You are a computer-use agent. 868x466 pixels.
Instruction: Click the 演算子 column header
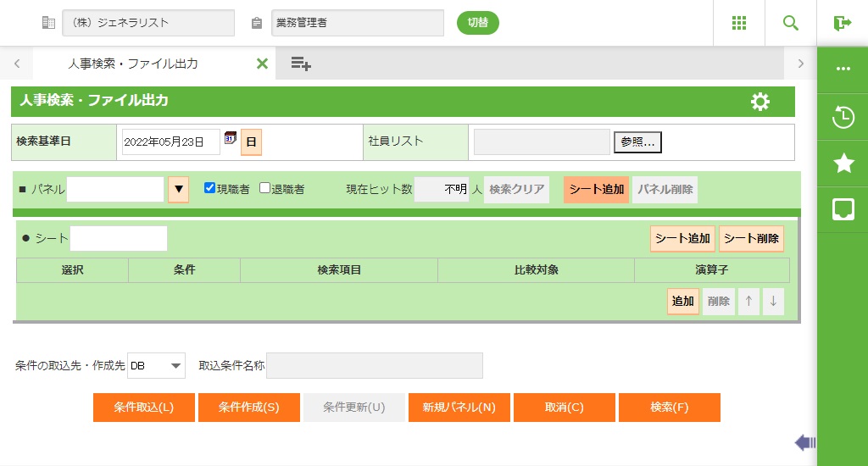712,270
